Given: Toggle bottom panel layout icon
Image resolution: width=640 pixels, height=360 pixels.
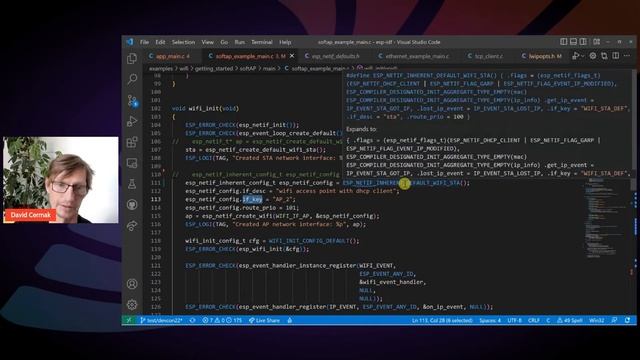Looking at the screenshot, I should pyautogui.click(x=573, y=42).
